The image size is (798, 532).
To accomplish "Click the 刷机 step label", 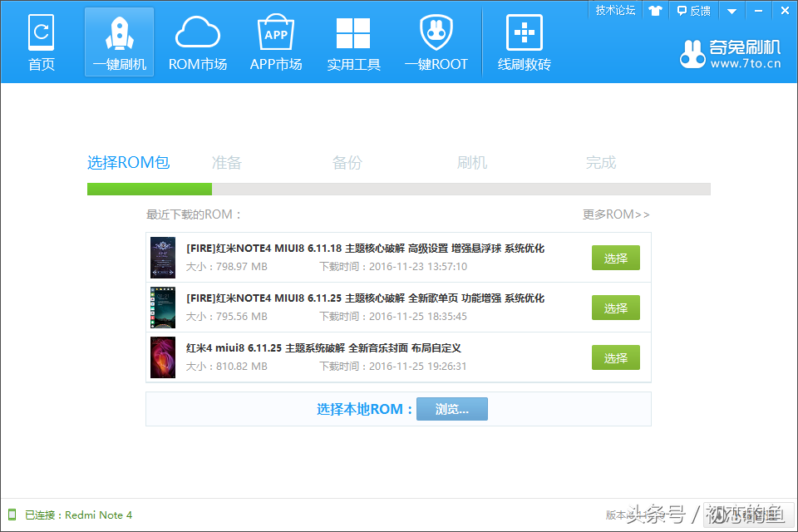I will click(472, 162).
